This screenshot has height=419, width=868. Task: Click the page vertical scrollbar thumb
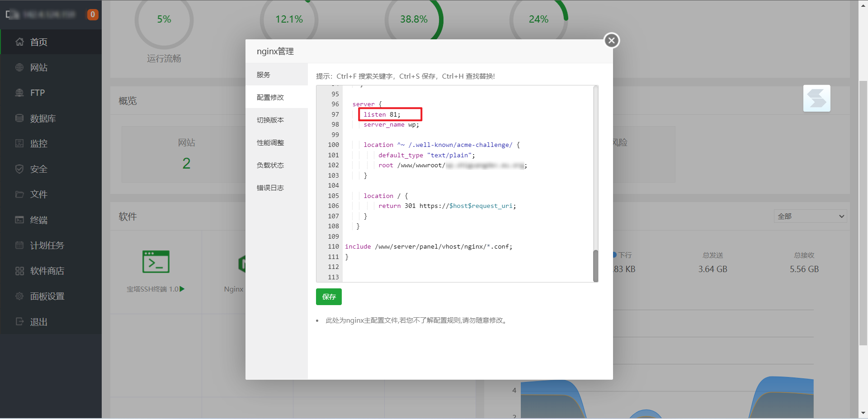pyautogui.click(x=863, y=212)
